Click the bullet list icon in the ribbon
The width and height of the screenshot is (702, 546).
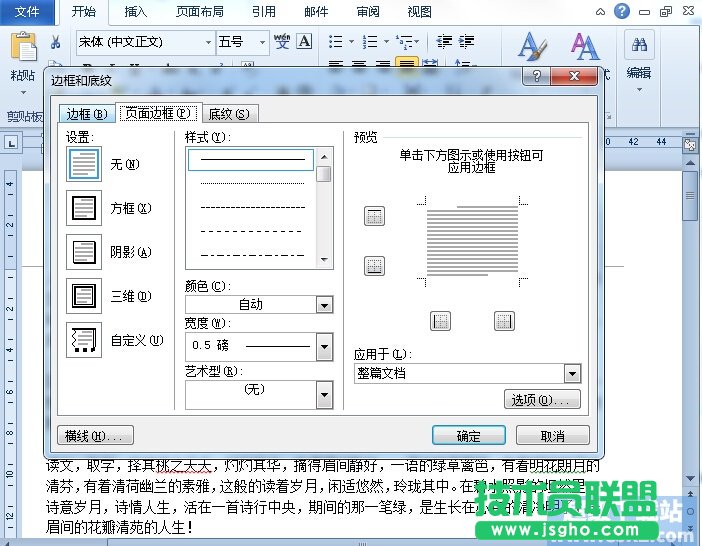tap(335, 42)
